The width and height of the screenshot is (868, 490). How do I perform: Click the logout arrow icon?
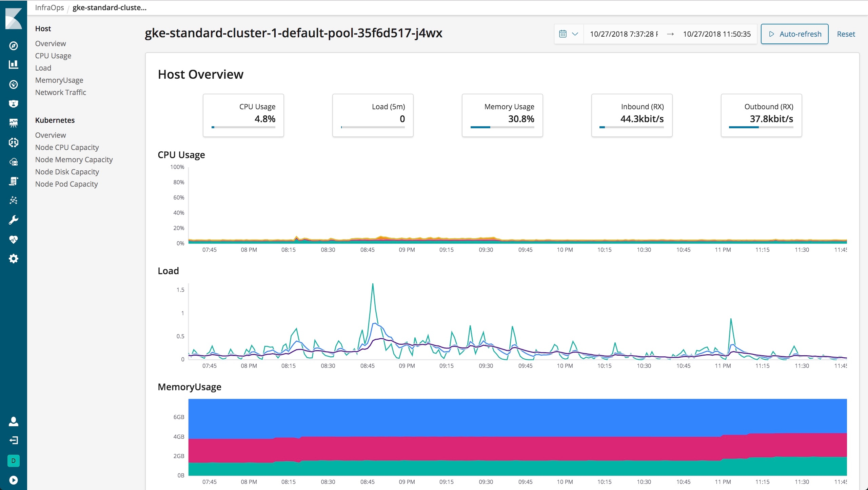(x=14, y=440)
